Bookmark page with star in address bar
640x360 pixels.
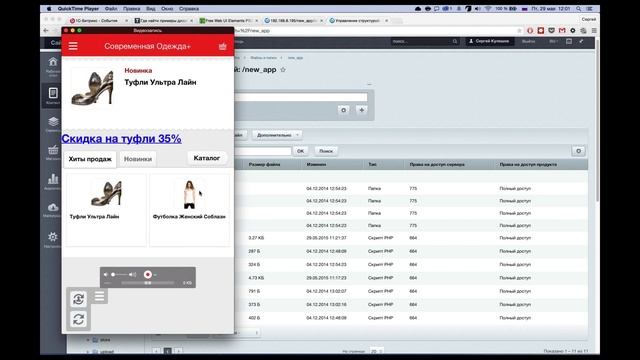(520, 31)
